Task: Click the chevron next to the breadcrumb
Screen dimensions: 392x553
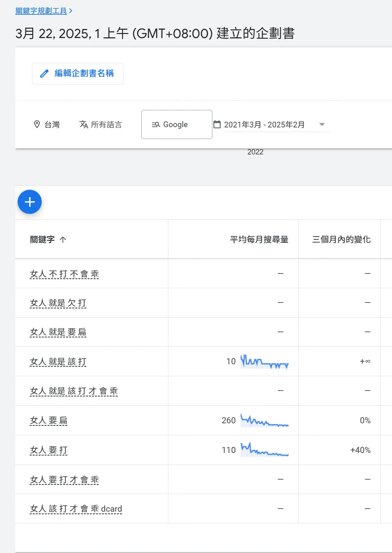Action: [x=71, y=11]
